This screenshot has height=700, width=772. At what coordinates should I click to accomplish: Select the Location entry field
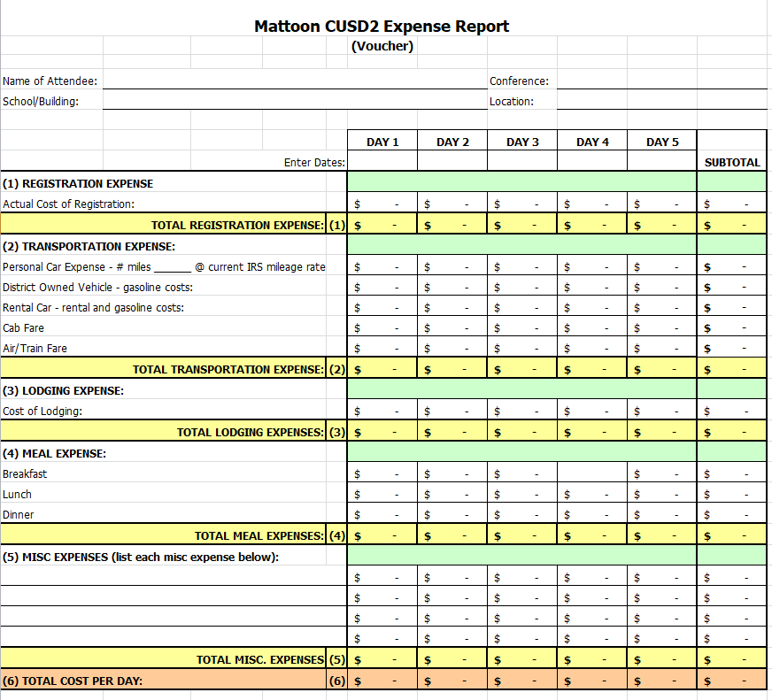click(661, 101)
